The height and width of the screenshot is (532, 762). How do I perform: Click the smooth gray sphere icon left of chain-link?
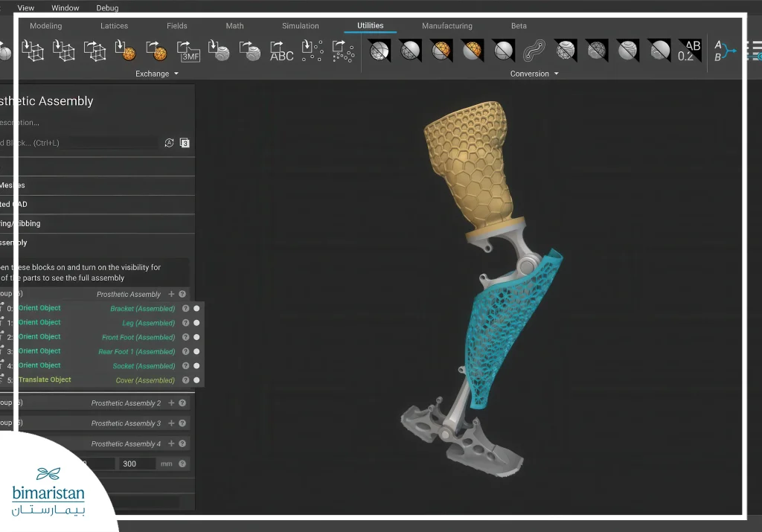pos(504,51)
